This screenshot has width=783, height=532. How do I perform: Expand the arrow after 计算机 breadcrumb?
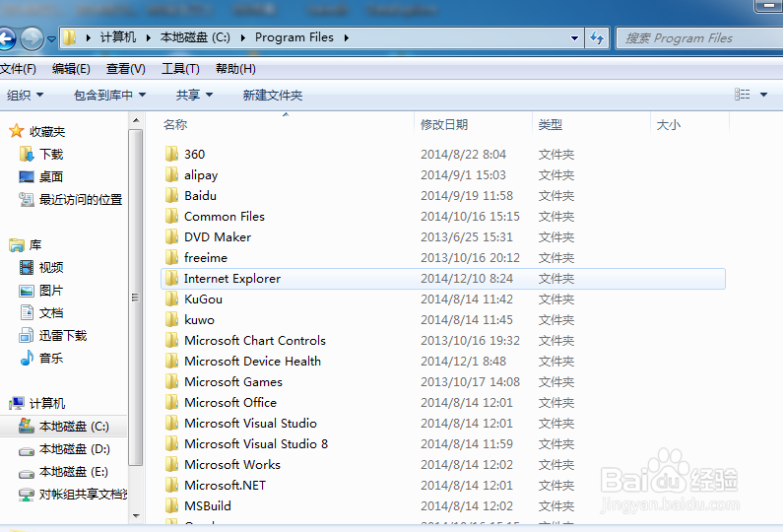coord(148,38)
